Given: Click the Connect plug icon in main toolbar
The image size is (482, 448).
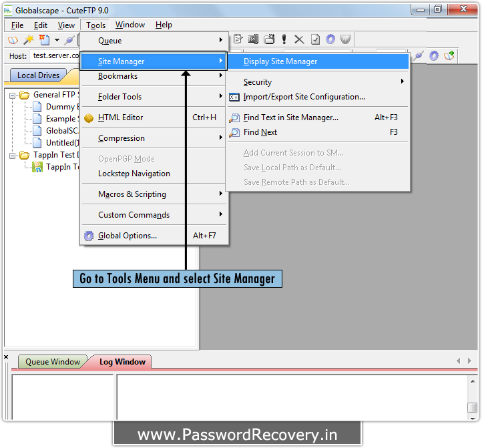Looking at the screenshot, I should click(69, 40).
